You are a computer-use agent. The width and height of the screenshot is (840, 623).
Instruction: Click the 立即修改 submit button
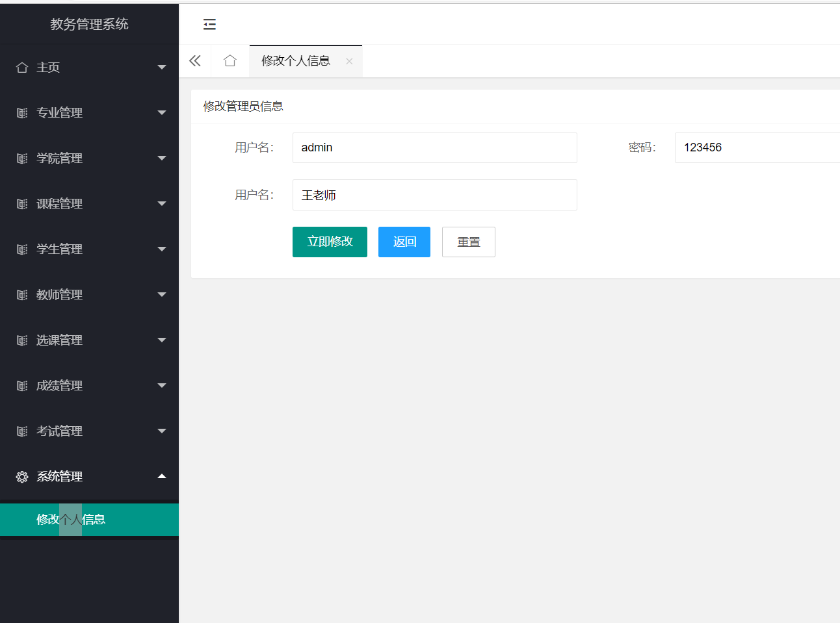coord(330,242)
